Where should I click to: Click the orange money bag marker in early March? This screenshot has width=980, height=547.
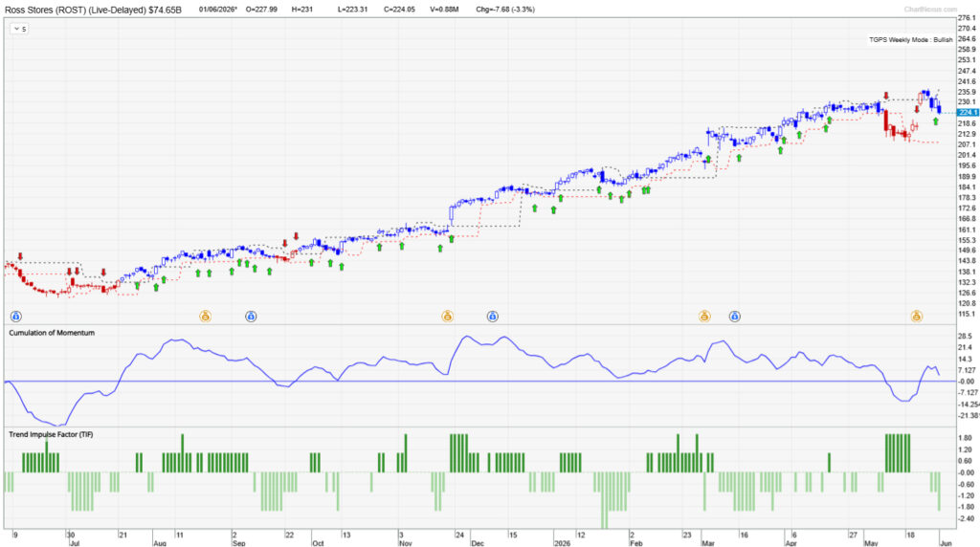click(x=704, y=317)
